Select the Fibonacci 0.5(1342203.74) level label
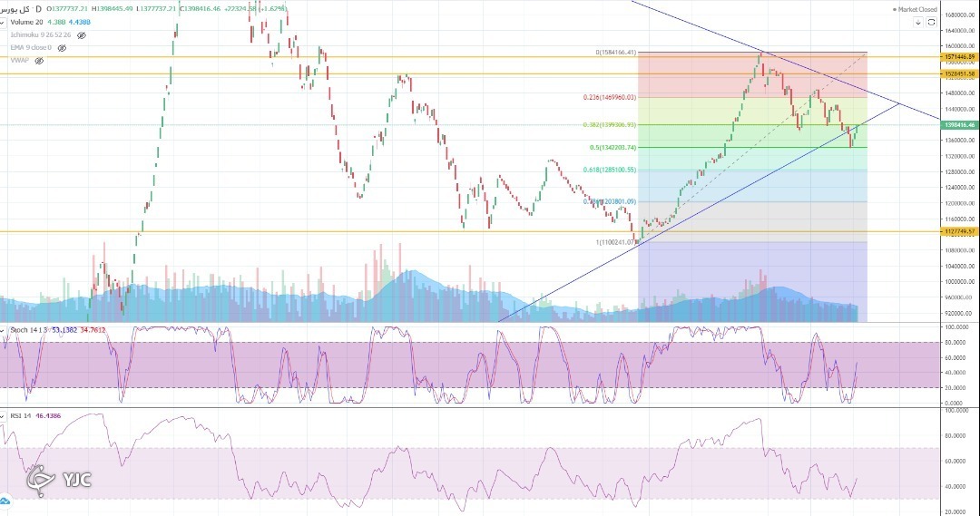Viewport: 980px width, 516px height. point(612,148)
